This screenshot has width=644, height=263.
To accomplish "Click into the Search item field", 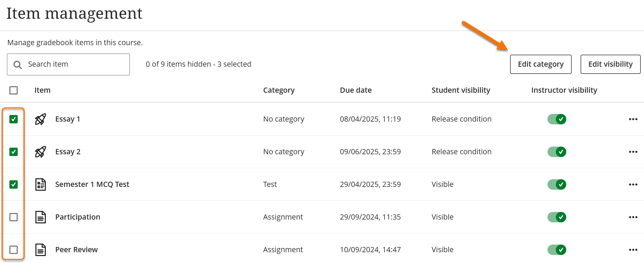I will point(76,64).
